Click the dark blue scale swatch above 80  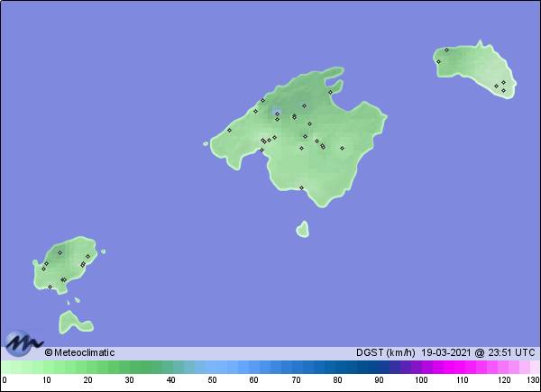[337, 368]
